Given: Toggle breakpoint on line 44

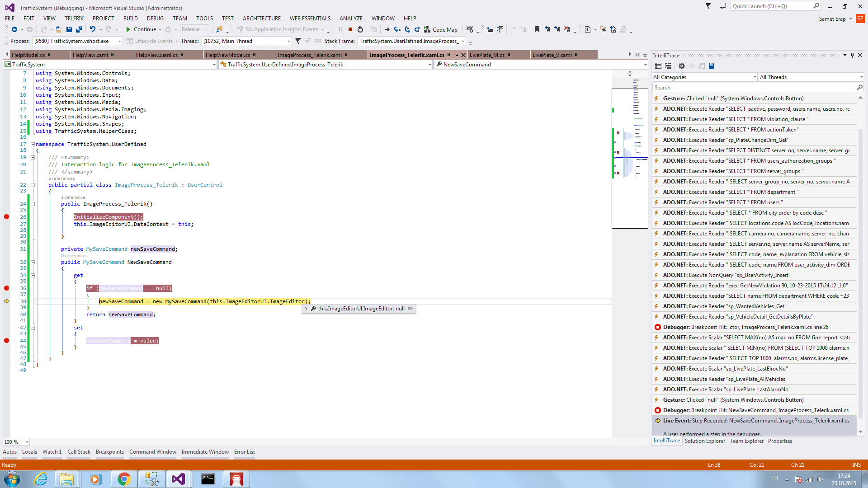Looking at the screenshot, I should point(6,341).
